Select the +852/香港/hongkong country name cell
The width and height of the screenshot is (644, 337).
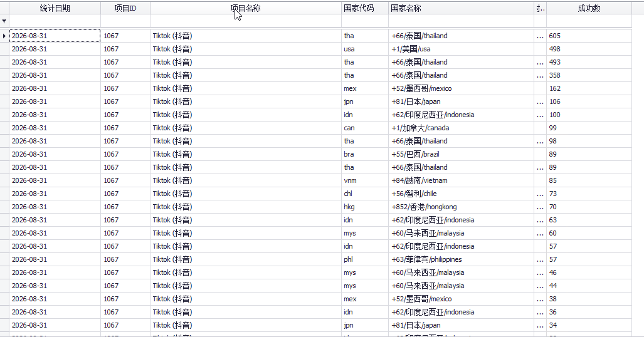pyautogui.click(x=462, y=207)
